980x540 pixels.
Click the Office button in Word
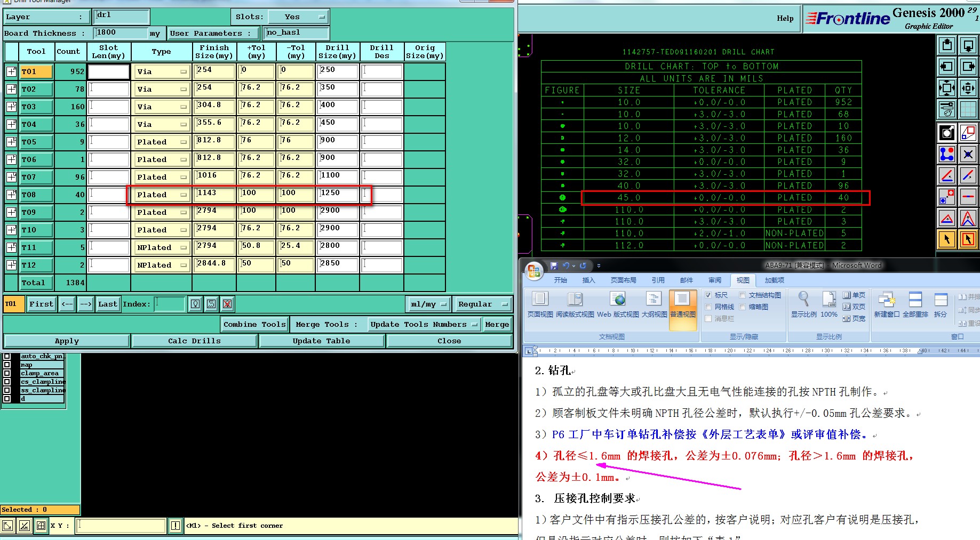click(x=533, y=271)
